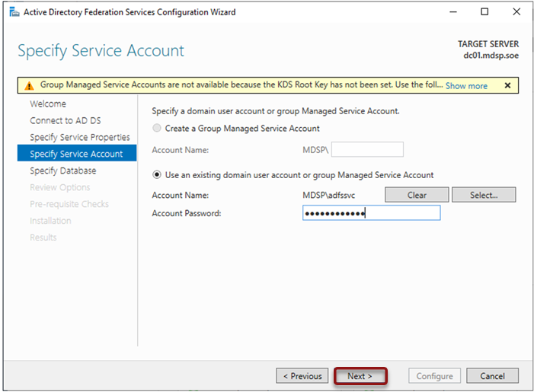This screenshot has height=392, width=534.
Task: Go to the Welcome step
Action: coord(48,104)
